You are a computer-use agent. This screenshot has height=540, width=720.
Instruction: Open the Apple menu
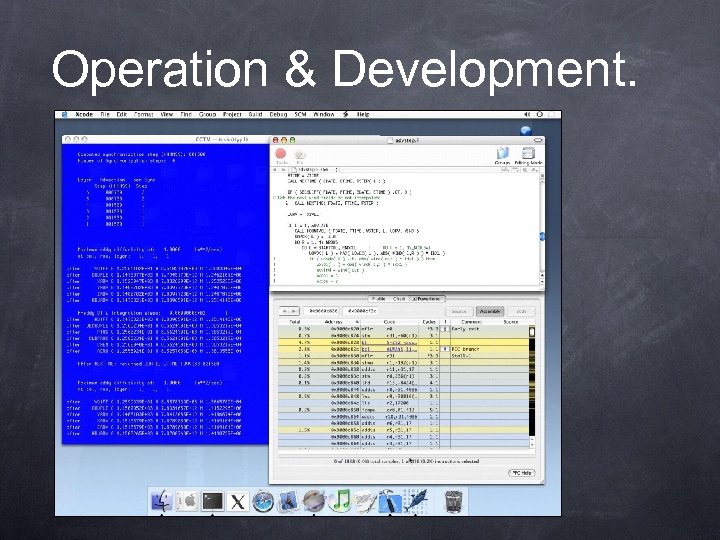64,114
